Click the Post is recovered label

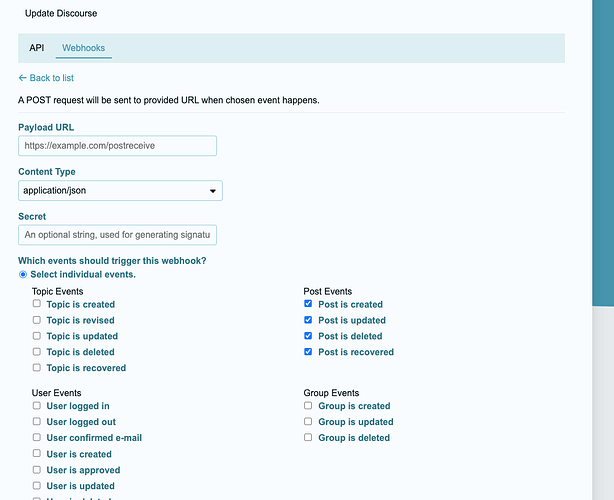click(356, 352)
